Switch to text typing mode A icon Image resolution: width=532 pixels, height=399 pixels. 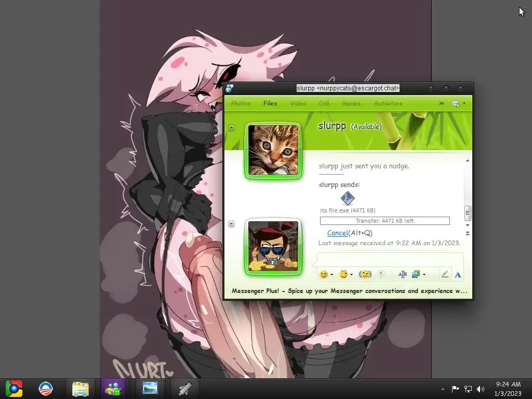458,274
